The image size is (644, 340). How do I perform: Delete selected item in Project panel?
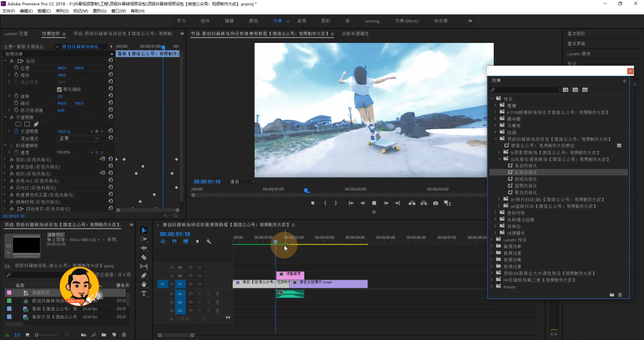[x=124, y=335]
